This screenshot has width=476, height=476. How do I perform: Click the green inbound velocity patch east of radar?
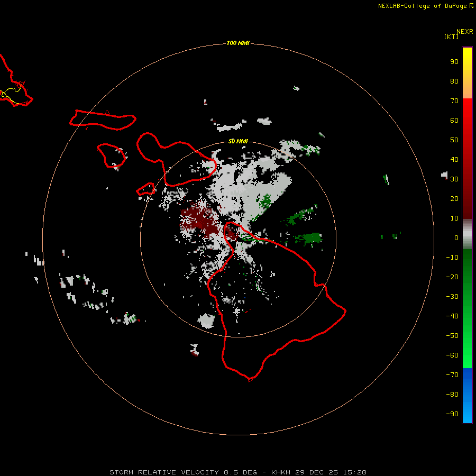[309, 239]
